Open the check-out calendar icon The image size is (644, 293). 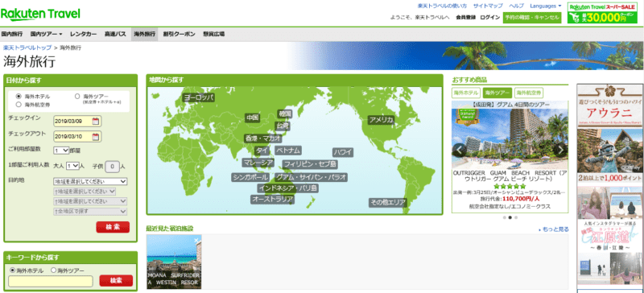[96, 136]
